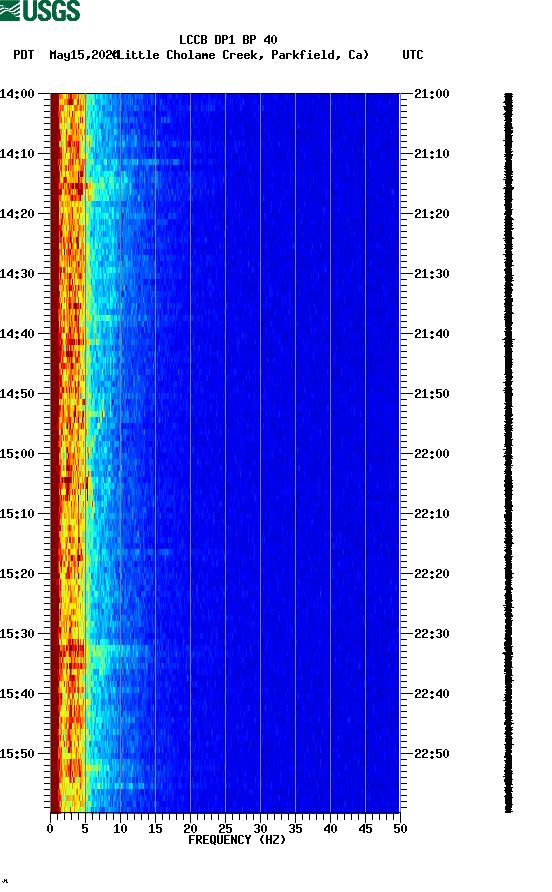The image size is (552, 892).
Task: Click the '14:50' PDT time label
Action: point(17,394)
